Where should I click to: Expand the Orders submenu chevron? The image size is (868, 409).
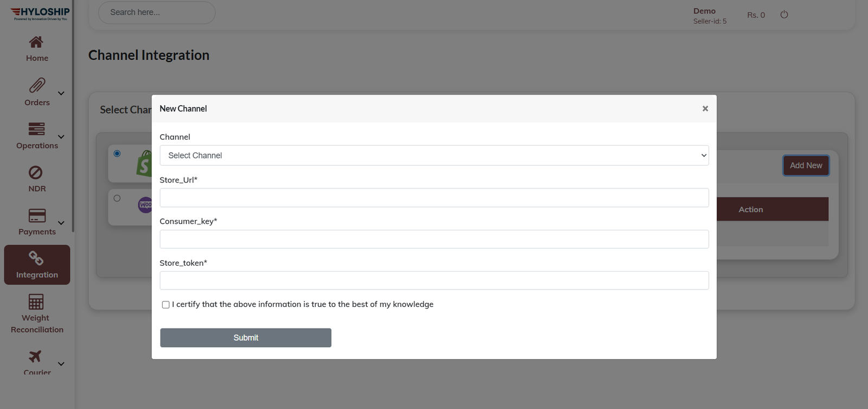61,93
